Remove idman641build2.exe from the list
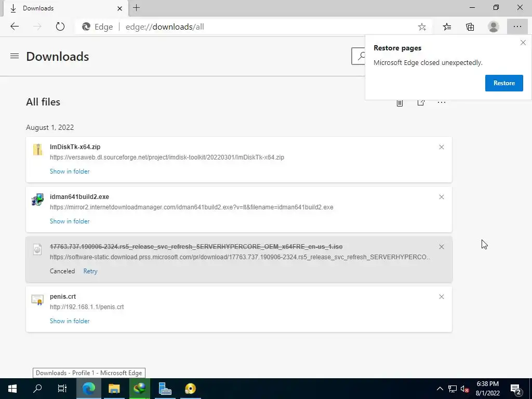 [x=442, y=197]
